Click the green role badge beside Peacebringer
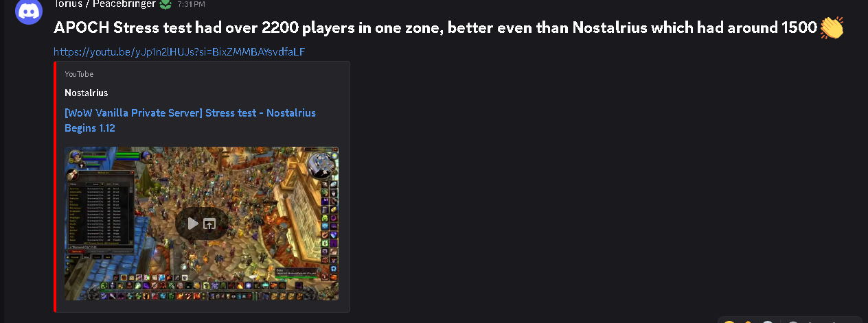Viewport: 868px width, 323px height. 165,4
